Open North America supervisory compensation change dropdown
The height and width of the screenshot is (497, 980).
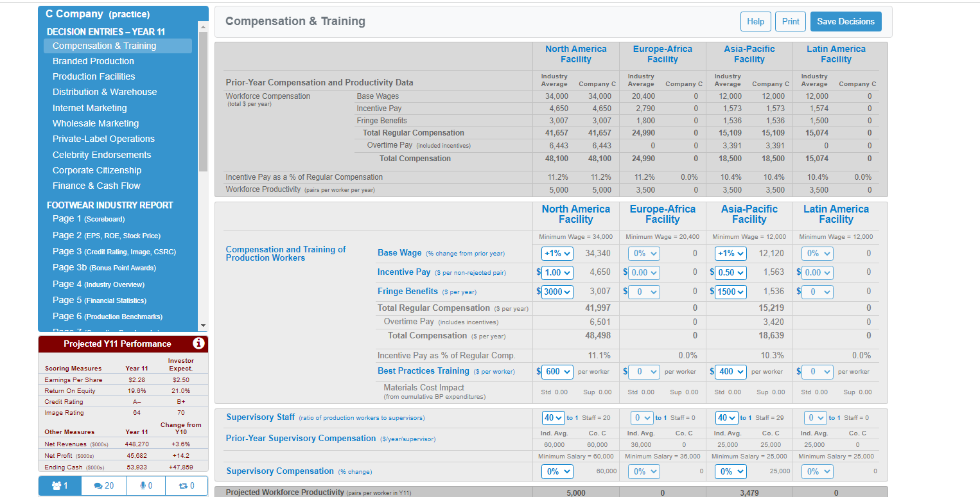(x=557, y=471)
